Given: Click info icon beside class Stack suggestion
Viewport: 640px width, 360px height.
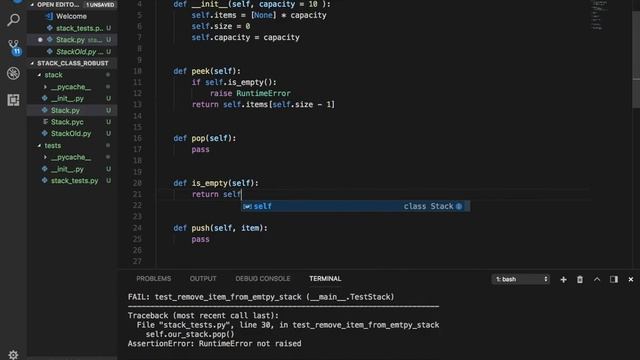Looking at the screenshot, I should point(459,207).
